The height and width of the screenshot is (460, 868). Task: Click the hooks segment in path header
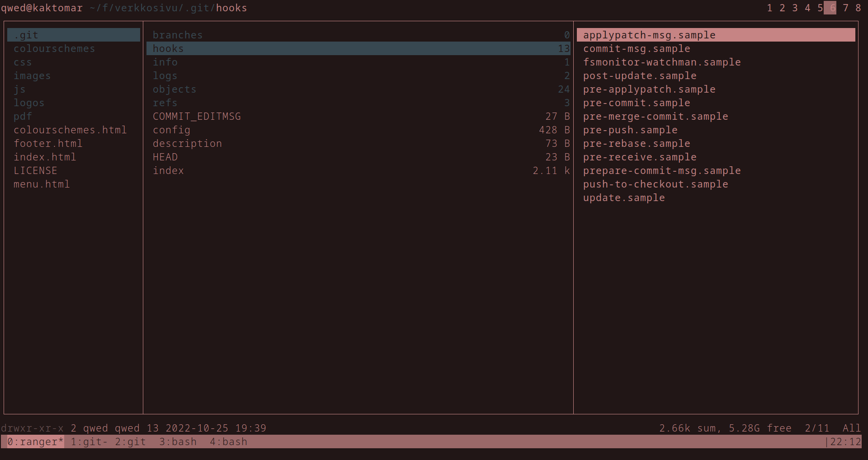tap(231, 8)
